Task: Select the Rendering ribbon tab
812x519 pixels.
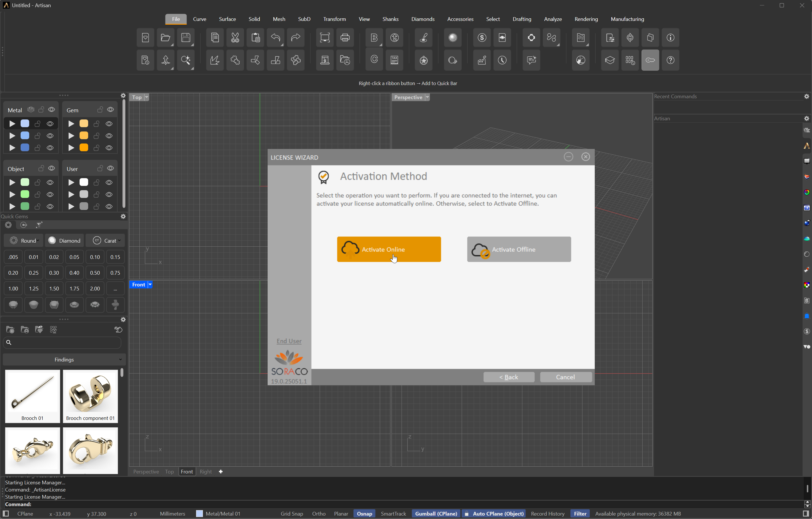Action: coord(586,19)
